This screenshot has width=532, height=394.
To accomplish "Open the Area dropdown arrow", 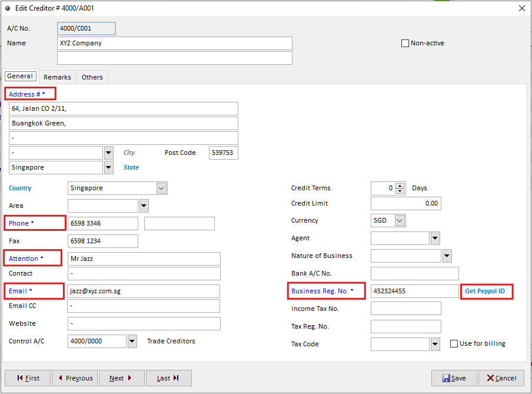I will pos(144,206).
